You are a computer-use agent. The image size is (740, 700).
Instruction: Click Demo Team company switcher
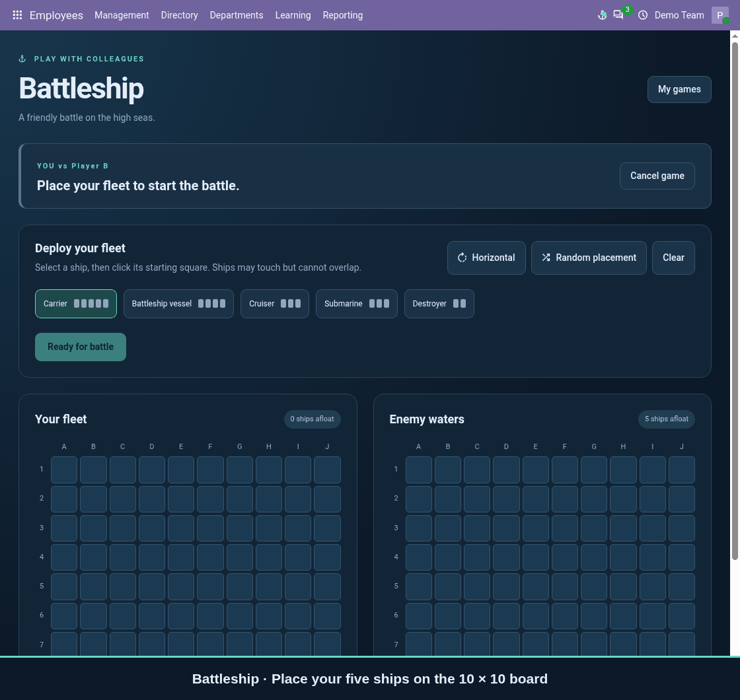click(x=679, y=15)
